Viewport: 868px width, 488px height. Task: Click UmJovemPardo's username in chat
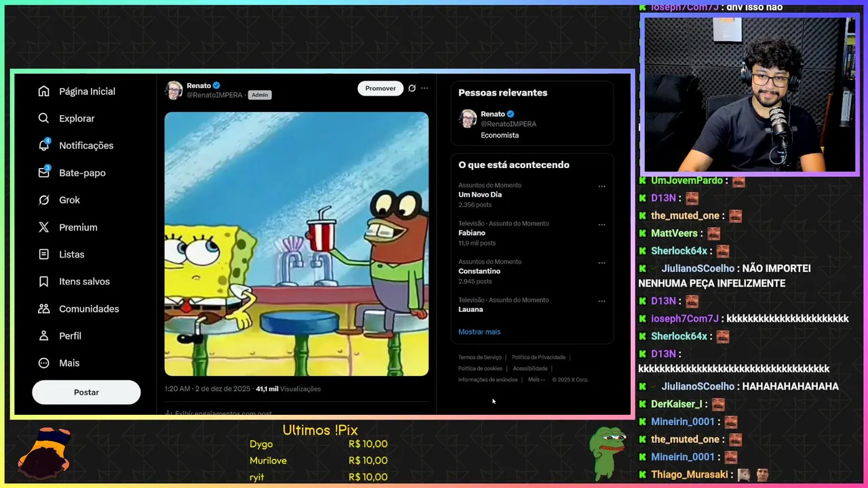point(687,181)
